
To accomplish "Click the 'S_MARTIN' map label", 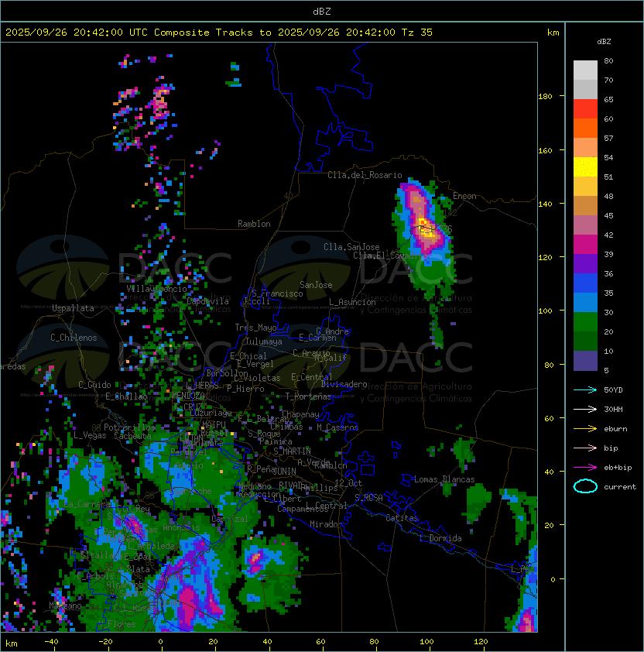I will [292, 451].
